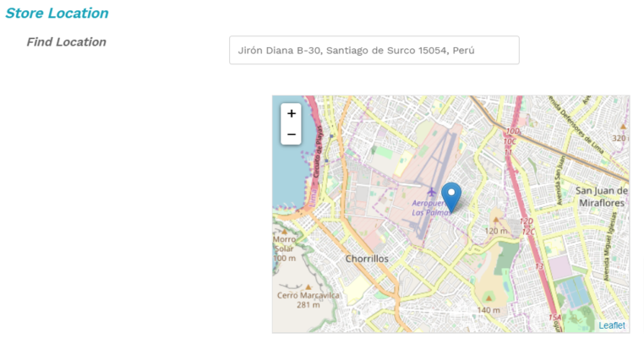Click the Cerro Marcavilca 281 m label
644x355 pixels.
pyautogui.click(x=308, y=300)
